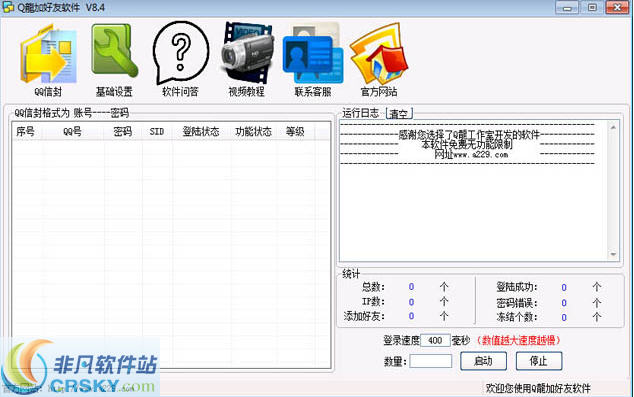Click the 冻结个数 count value
The height and width of the screenshot is (397, 634).
pyautogui.click(x=564, y=317)
